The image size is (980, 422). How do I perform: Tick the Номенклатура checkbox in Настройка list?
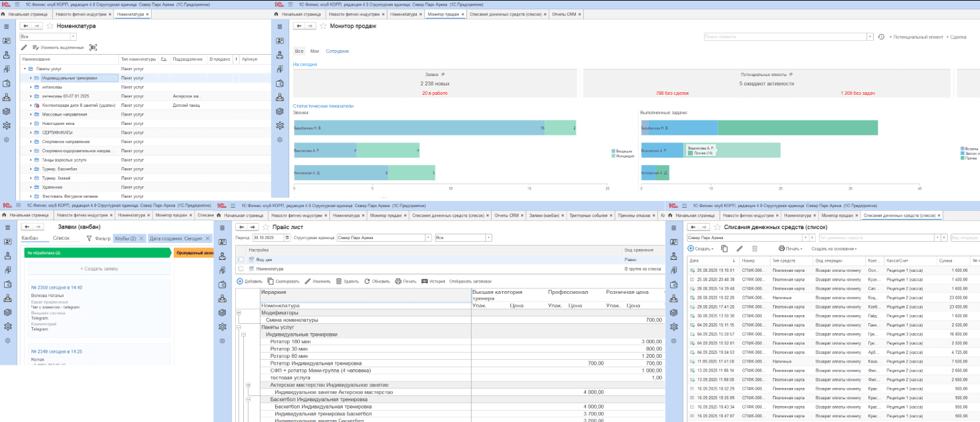tap(241, 268)
